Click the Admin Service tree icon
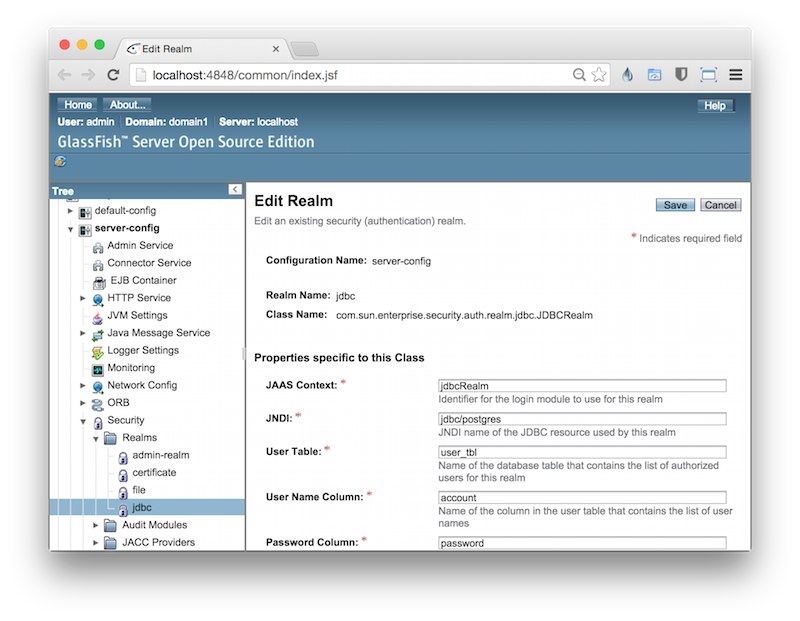The width and height of the screenshot is (800, 621). tap(98, 246)
